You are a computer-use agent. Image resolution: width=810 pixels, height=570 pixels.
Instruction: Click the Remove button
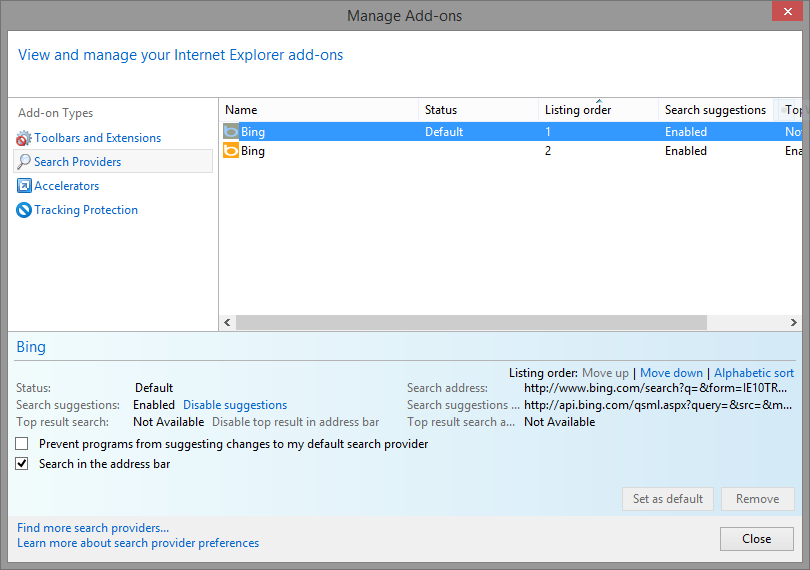tap(757, 499)
